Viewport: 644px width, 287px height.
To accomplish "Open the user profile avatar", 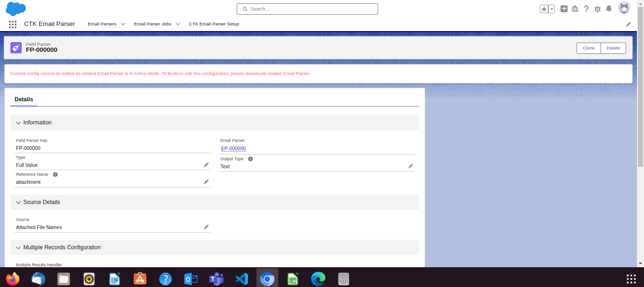I will 624,8.
